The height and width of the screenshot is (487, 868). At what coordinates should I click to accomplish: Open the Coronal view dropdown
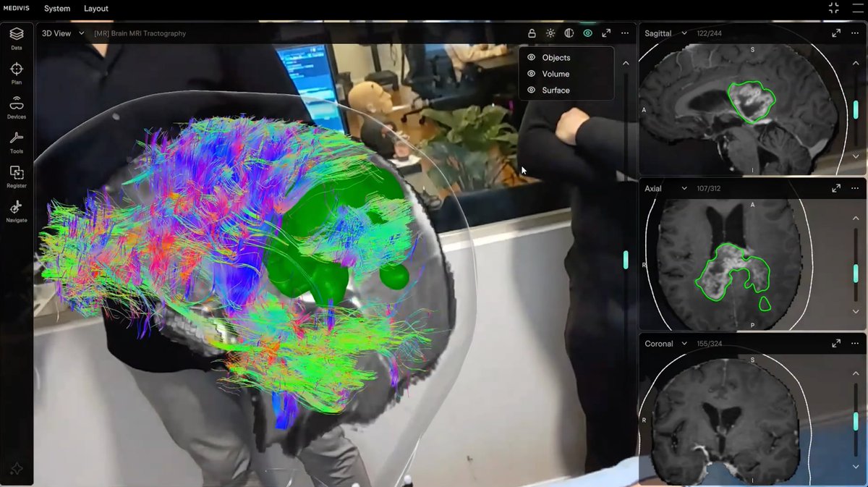(665, 344)
